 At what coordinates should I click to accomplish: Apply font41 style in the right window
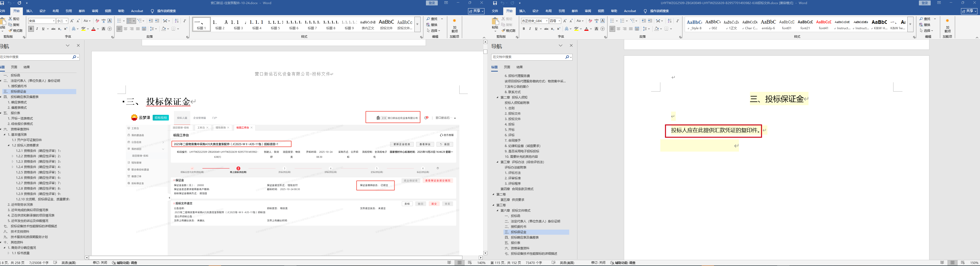[824, 24]
